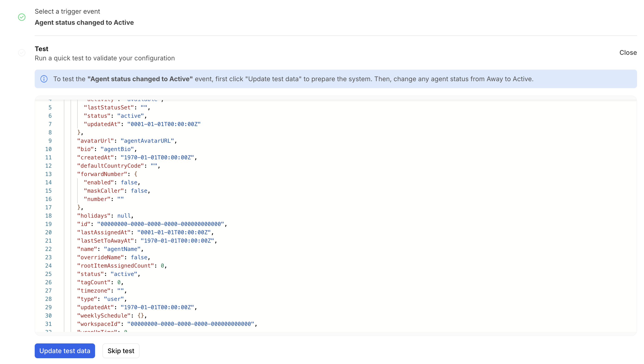Click the Test step heading

41,49
